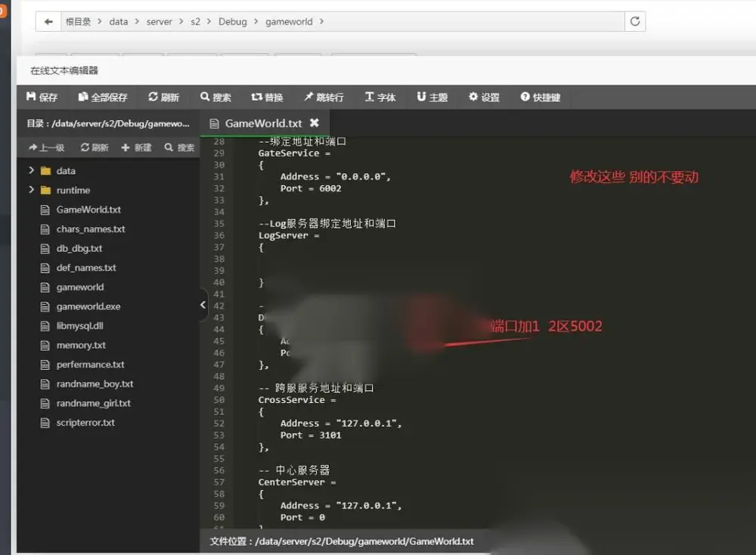The width and height of the screenshot is (756, 555).
Task: Open randname_girl.txt in file tree
Action: (93, 403)
